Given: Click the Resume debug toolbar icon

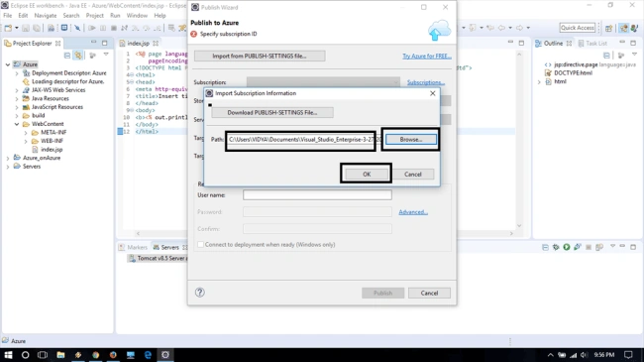Looking at the screenshot, I should (x=92, y=28).
